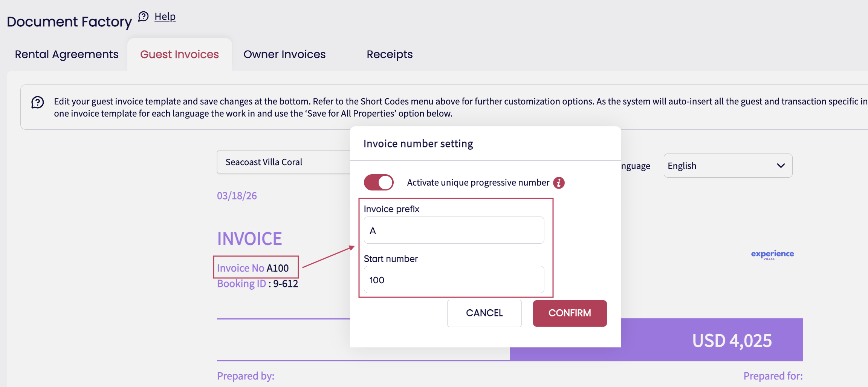Viewport: 868px width, 387px height.
Task: Click the Start number input field
Action: pos(454,280)
